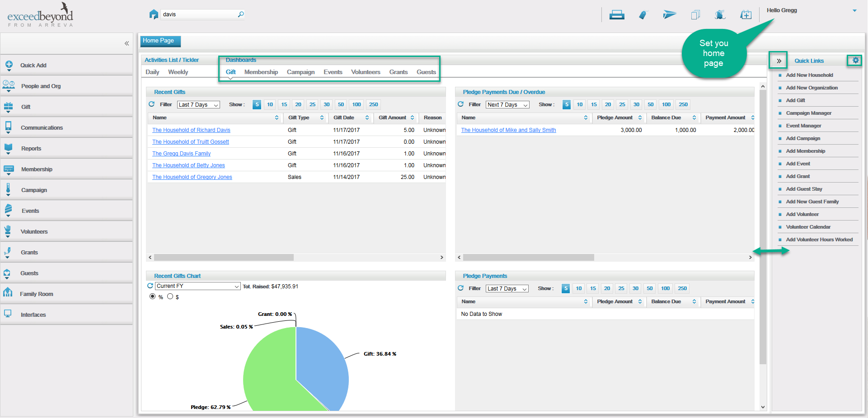This screenshot has height=418, width=868.
Task: Click the bug icon in the top toolbar
Action: [720, 15]
